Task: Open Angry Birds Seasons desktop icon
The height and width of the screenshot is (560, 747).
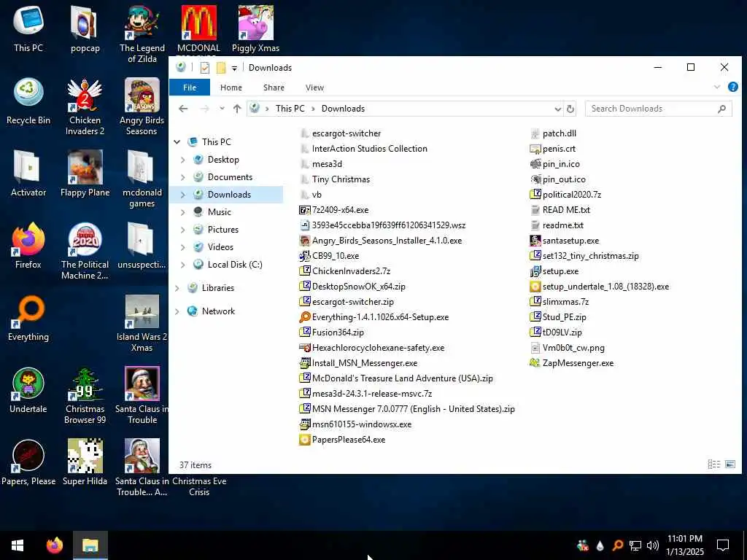Action: point(142,106)
